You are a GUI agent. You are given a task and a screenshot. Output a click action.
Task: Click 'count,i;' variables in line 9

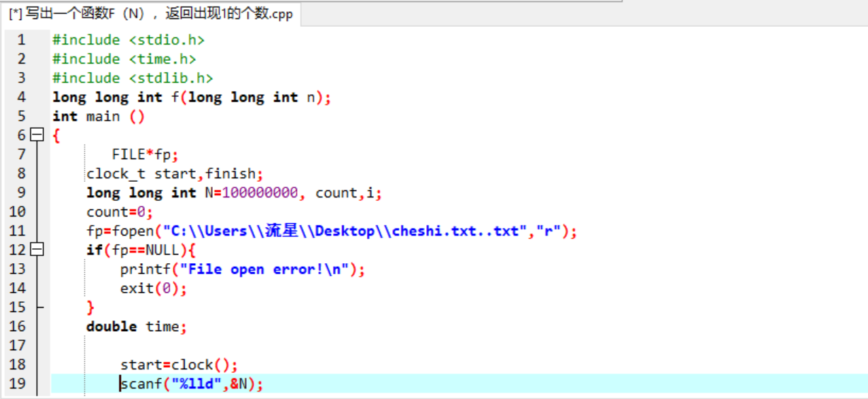[x=349, y=192]
